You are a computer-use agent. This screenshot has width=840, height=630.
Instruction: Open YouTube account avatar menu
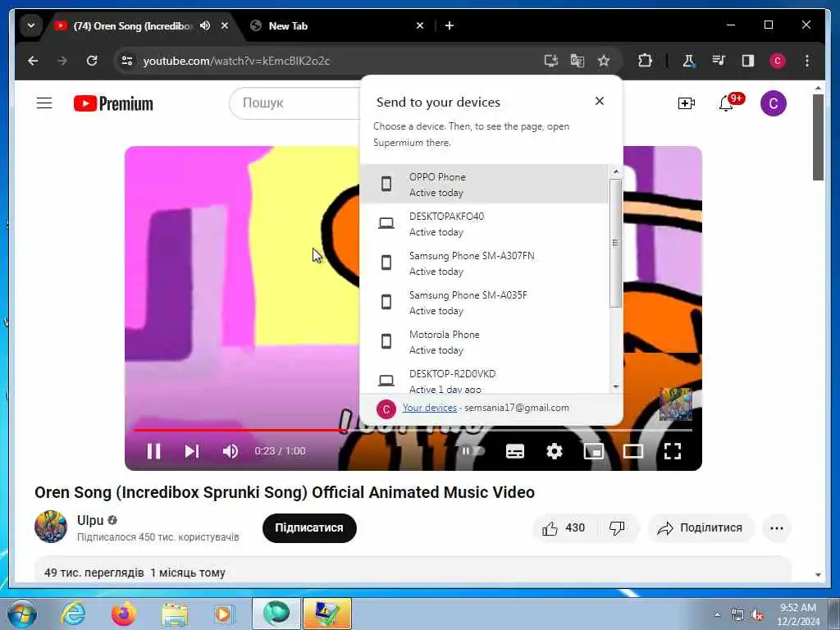click(x=773, y=103)
